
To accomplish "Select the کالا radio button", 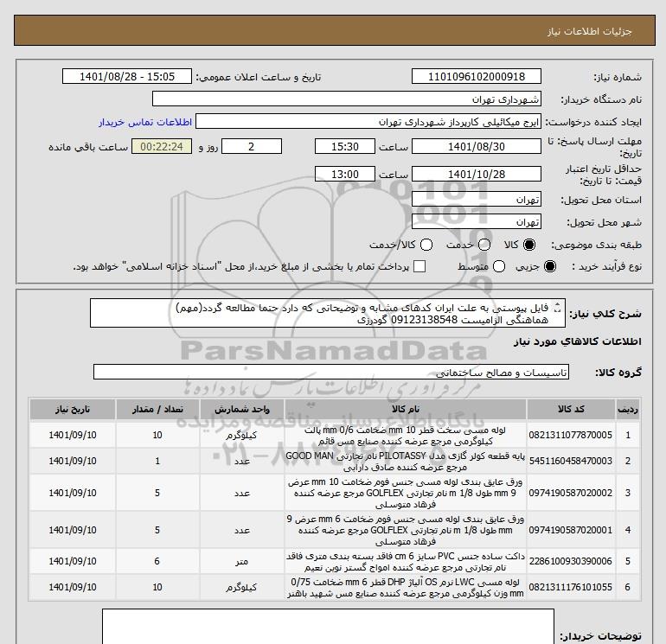I will (x=529, y=245).
